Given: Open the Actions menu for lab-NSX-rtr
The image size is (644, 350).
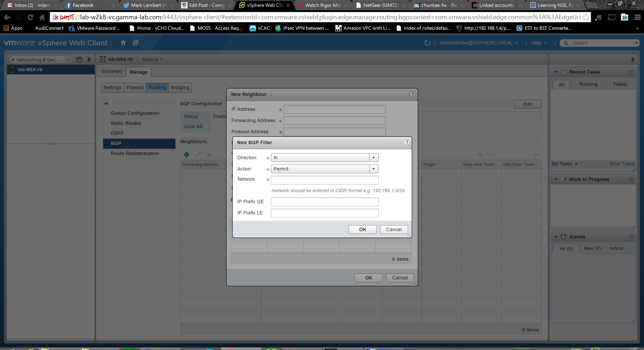Looking at the screenshot, I should point(152,60).
